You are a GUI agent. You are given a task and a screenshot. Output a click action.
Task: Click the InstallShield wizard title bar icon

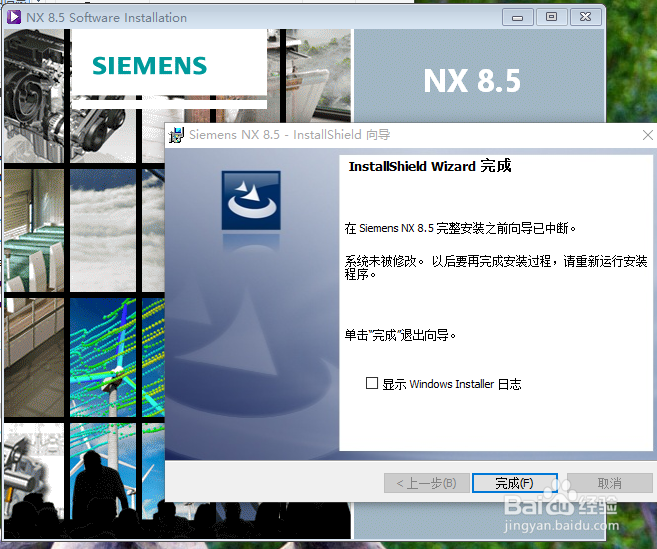pos(176,135)
